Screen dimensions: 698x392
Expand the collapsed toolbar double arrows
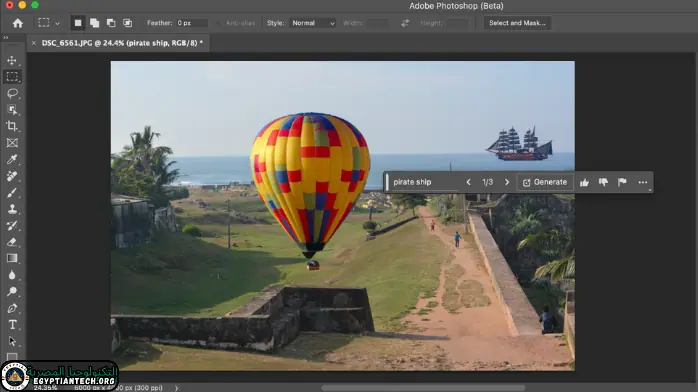[x=6, y=38]
